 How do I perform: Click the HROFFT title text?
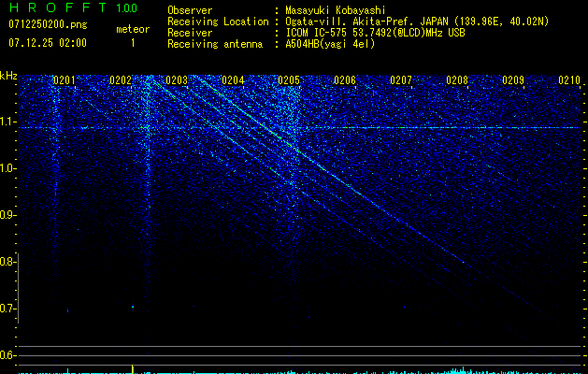point(58,7)
